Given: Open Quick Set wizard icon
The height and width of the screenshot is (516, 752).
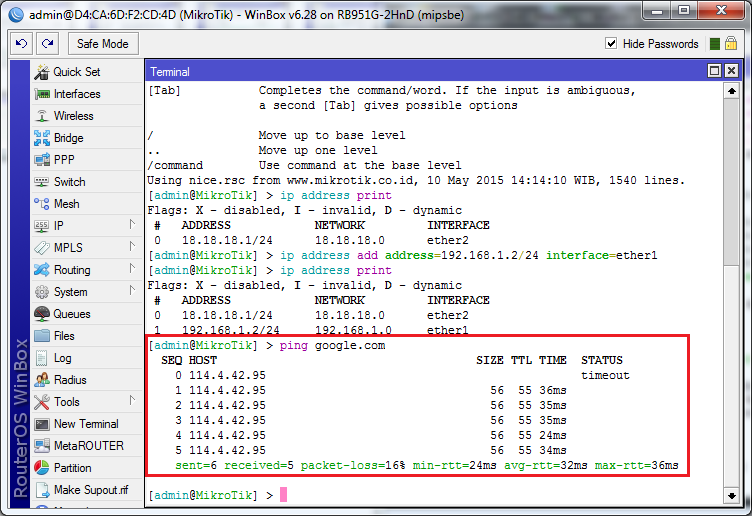Looking at the screenshot, I should coord(42,72).
